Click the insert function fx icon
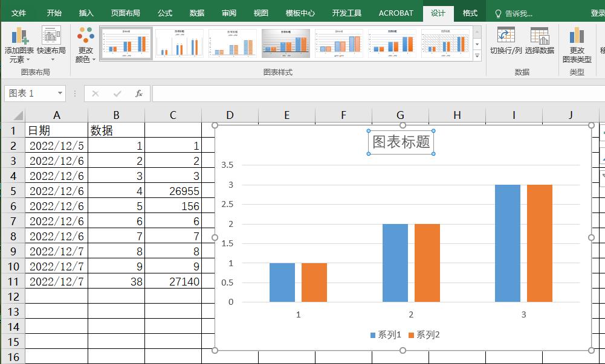The height and width of the screenshot is (364, 605). (138, 94)
